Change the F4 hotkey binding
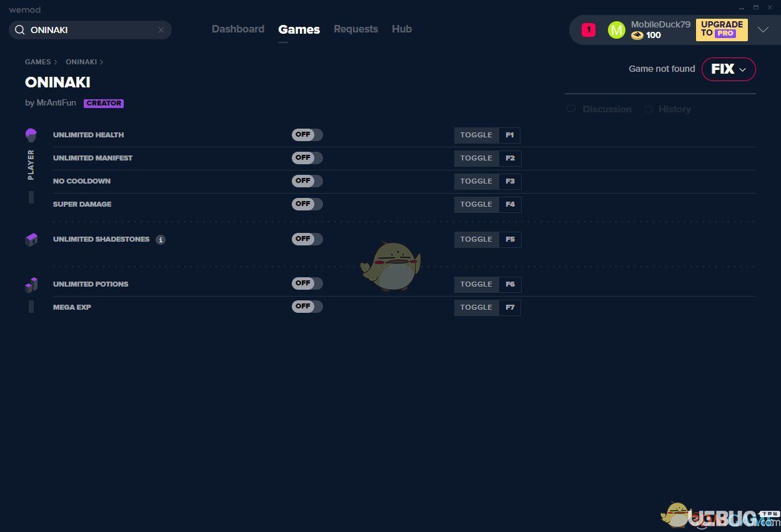The height and width of the screenshot is (532, 781). pos(510,204)
